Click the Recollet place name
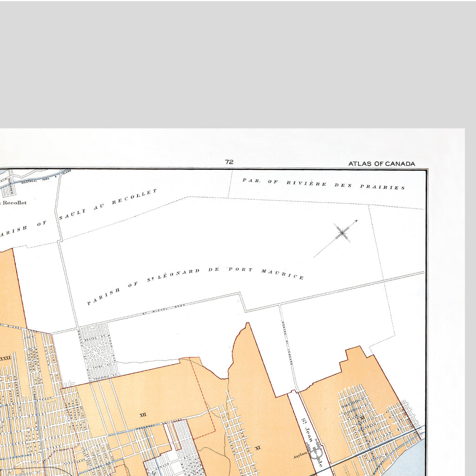This screenshot has height=476, width=476. pos(14,203)
